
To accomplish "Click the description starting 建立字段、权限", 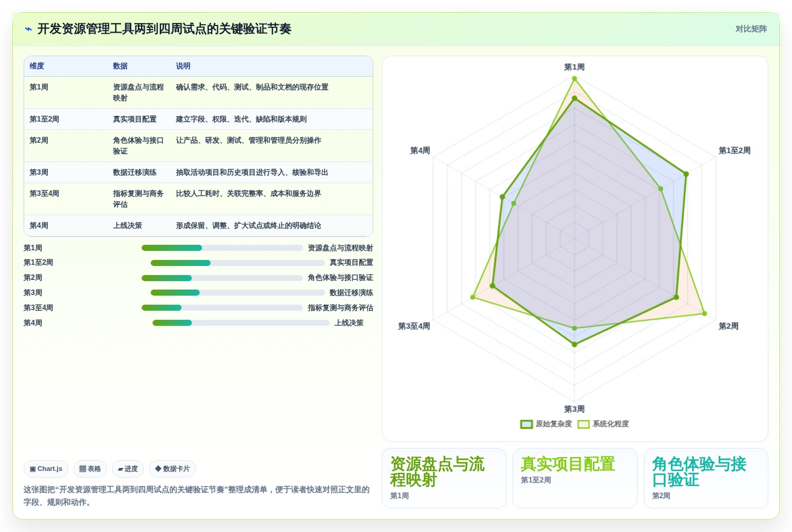I will pyautogui.click(x=241, y=119).
